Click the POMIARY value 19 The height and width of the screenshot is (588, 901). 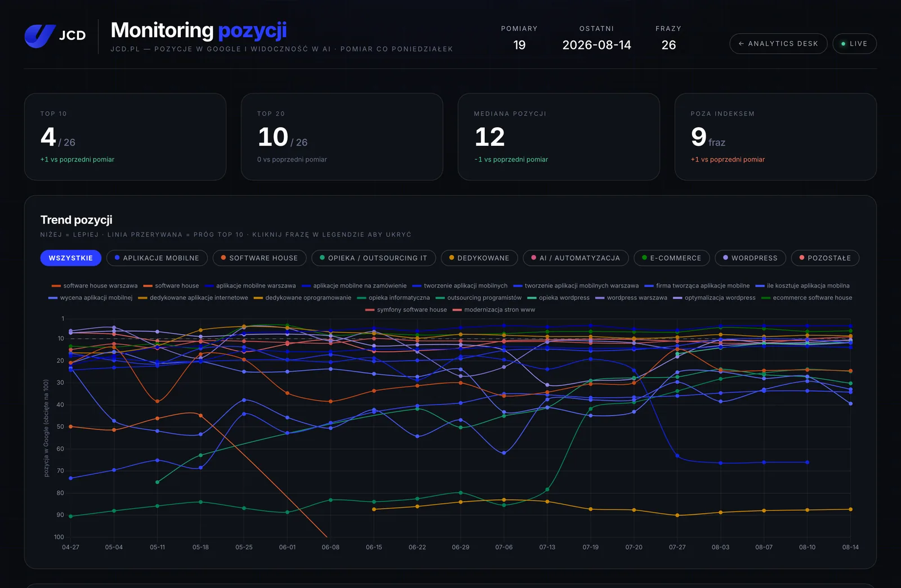click(519, 45)
